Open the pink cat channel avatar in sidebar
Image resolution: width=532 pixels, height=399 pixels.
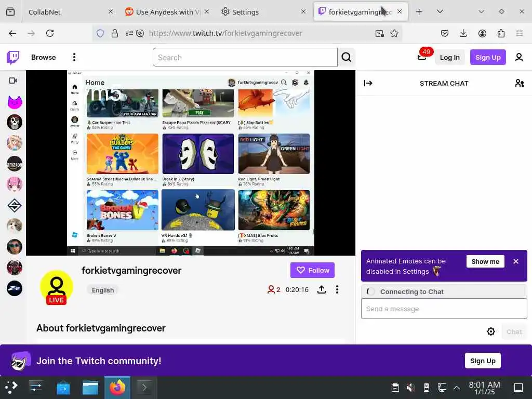click(15, 102)
